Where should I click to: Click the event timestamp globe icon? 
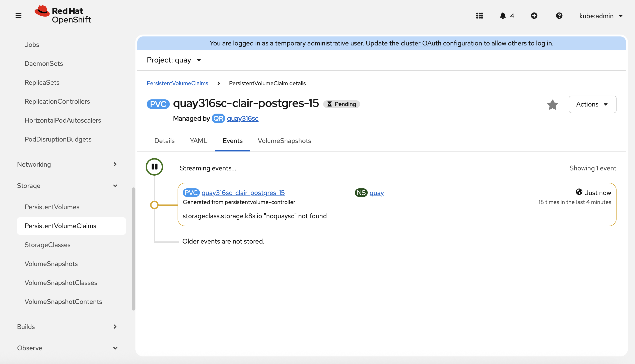click(579, 192)
